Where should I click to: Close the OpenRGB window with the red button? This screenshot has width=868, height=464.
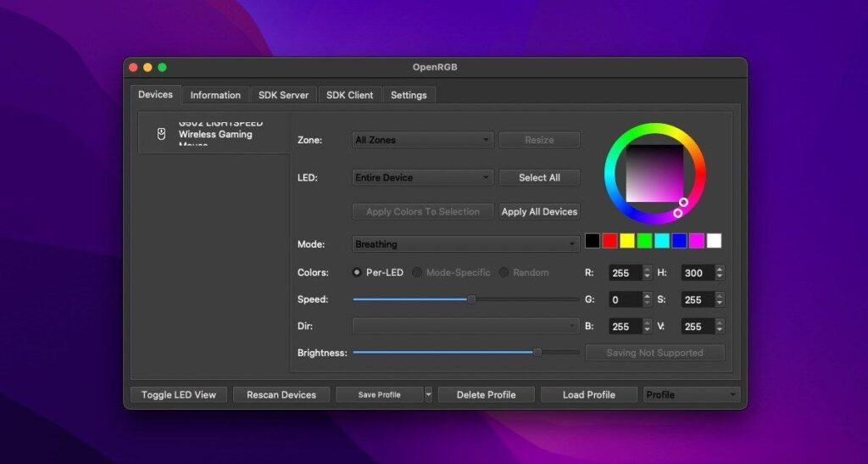pos(133,68)
